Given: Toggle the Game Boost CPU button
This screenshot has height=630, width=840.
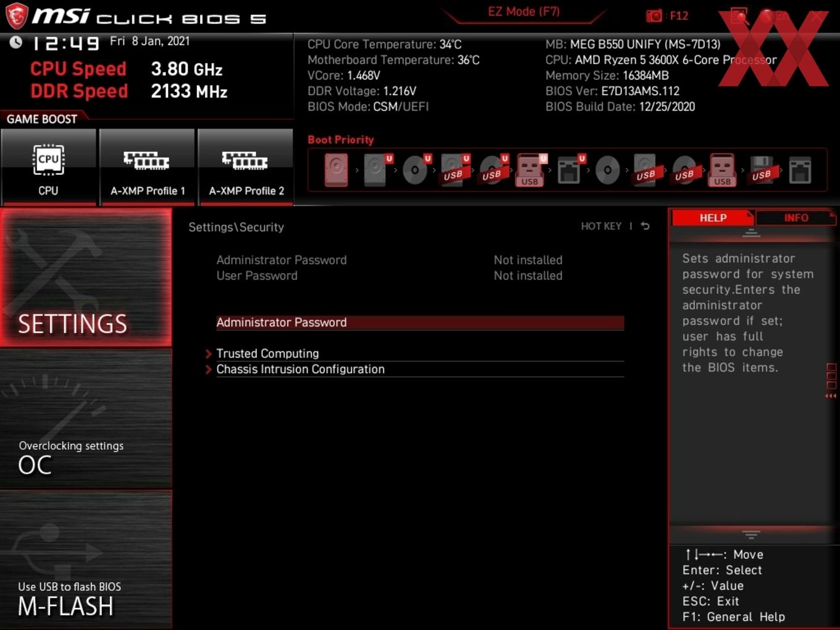Looking at the screenshot, I should click(x=48, y=167).
